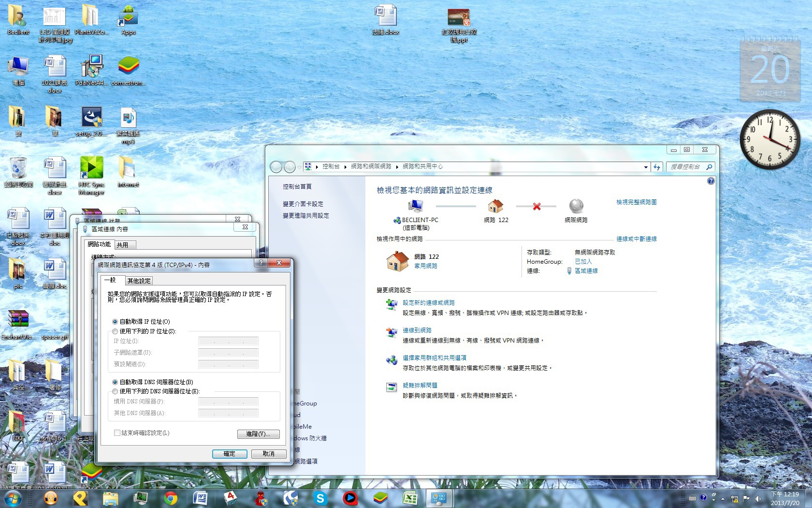Switch to the 其他設定 tab

(139, 281)
